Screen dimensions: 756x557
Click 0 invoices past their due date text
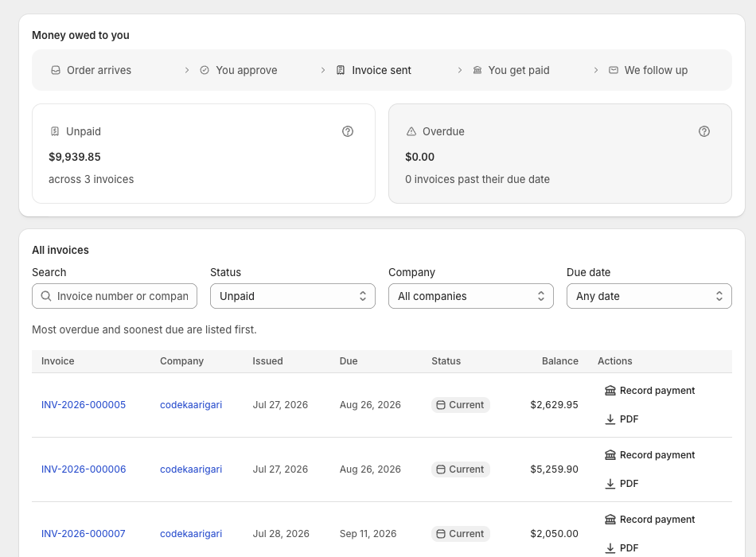click(x=477, y=179)
